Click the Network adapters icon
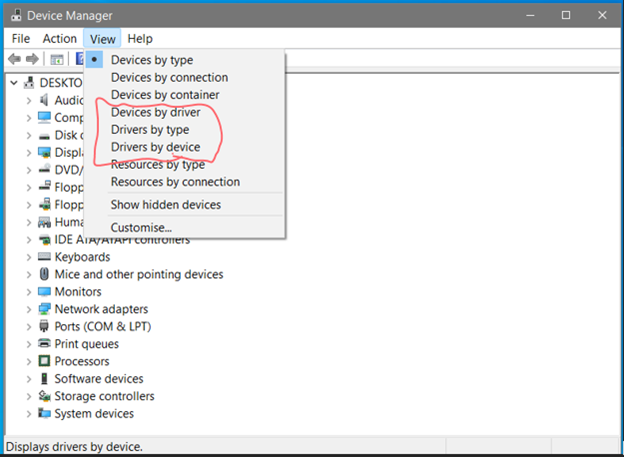 coord(44,309)
